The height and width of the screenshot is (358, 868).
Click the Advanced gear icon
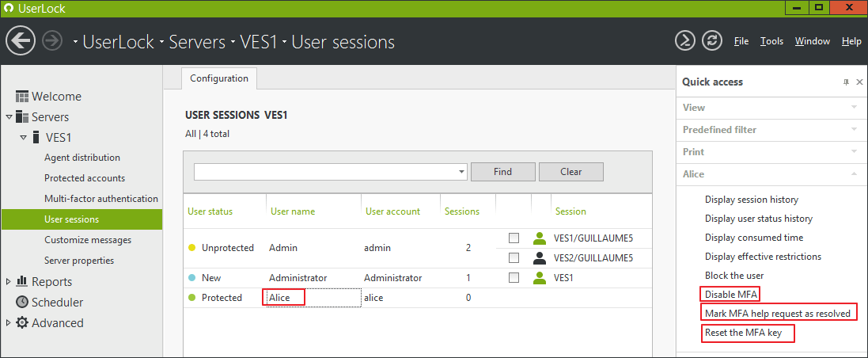[x=22, y=322]
